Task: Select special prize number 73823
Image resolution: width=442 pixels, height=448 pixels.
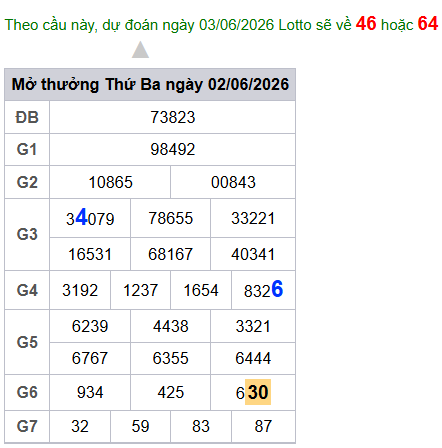Action: click(172, 117)
